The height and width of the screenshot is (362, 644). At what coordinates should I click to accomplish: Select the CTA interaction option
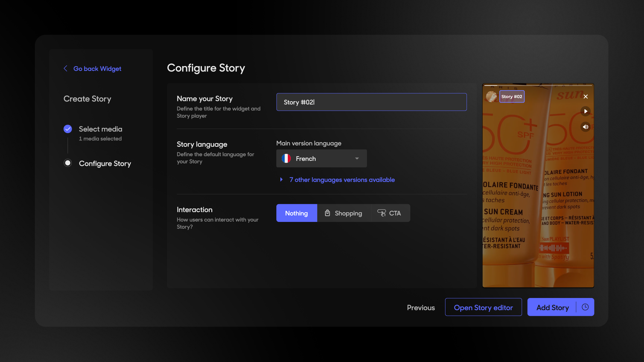[x=389, y=213]
